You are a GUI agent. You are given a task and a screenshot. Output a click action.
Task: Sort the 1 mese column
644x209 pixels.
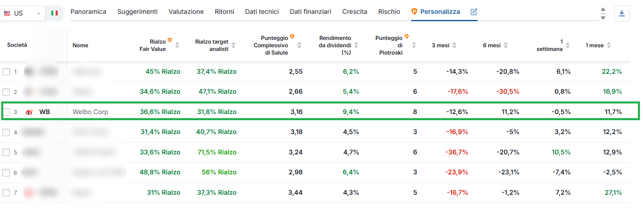(609, 45)
